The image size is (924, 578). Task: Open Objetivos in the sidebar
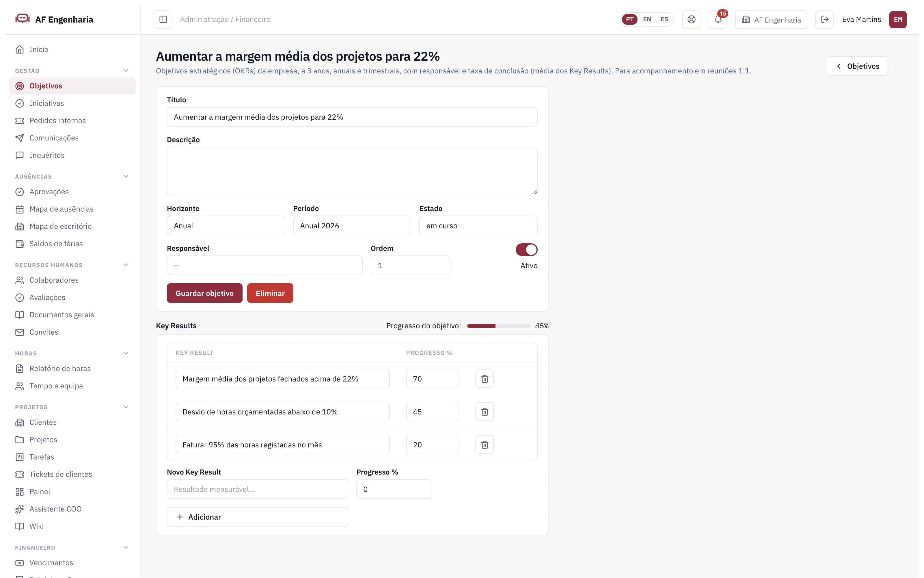(72, 86)
